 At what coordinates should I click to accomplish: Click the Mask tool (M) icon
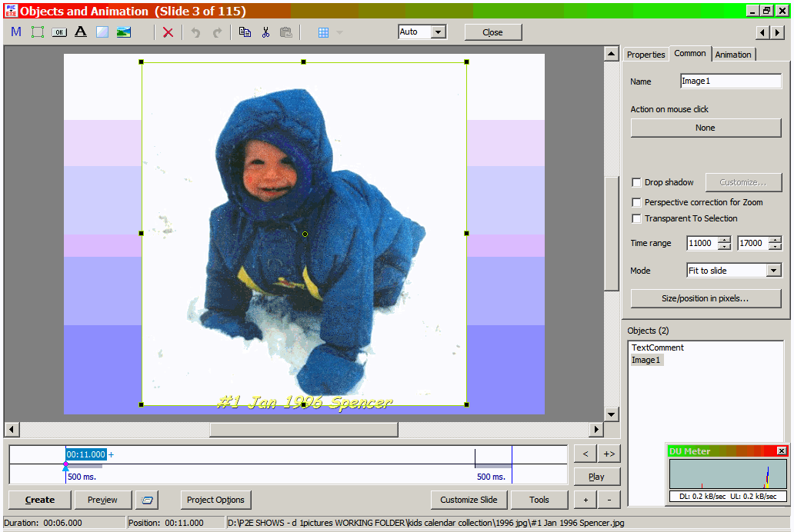click(x=16, y=32)
